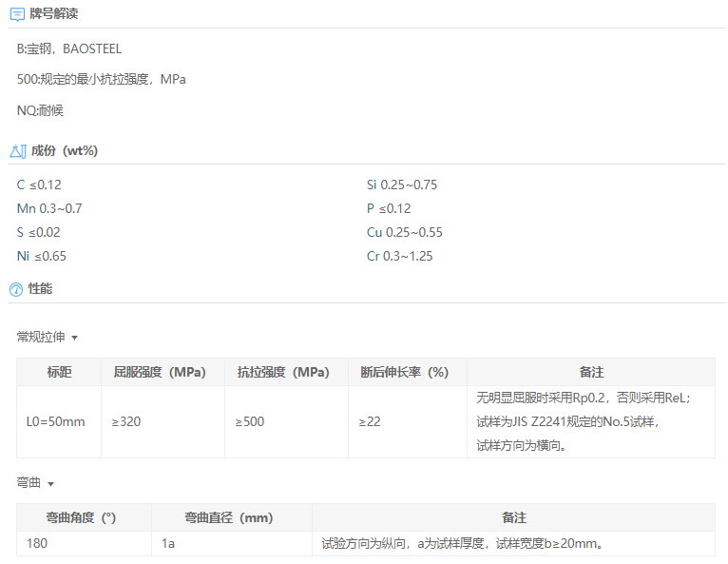The height and width of the screenshot is (564, 728).
Task: Click composition value Si 0.25~0.75
Action: click(402, 185)
